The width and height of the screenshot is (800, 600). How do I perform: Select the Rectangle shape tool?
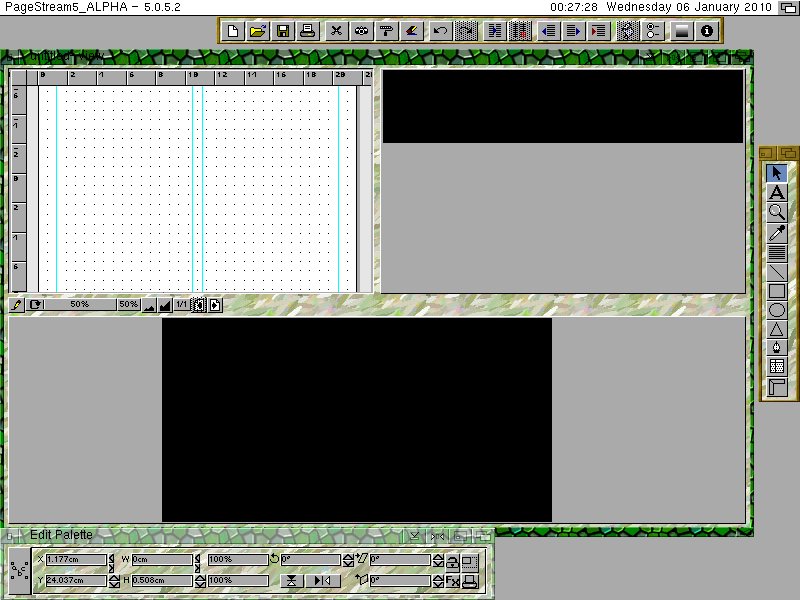pyautogui.click(x=776, y=291)
